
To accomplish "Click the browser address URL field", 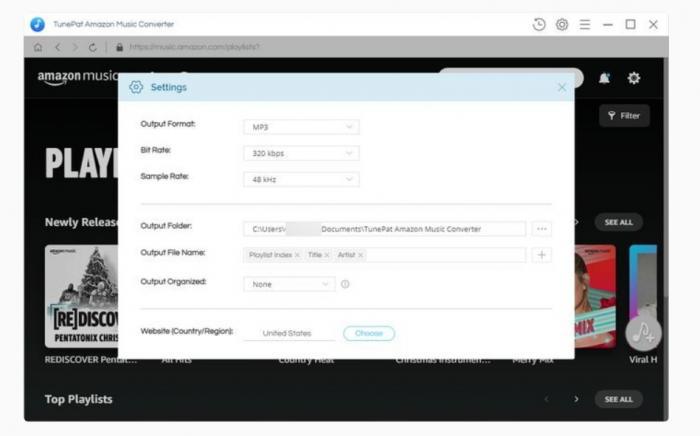I will pyautogui.click(x=194, y=47).
